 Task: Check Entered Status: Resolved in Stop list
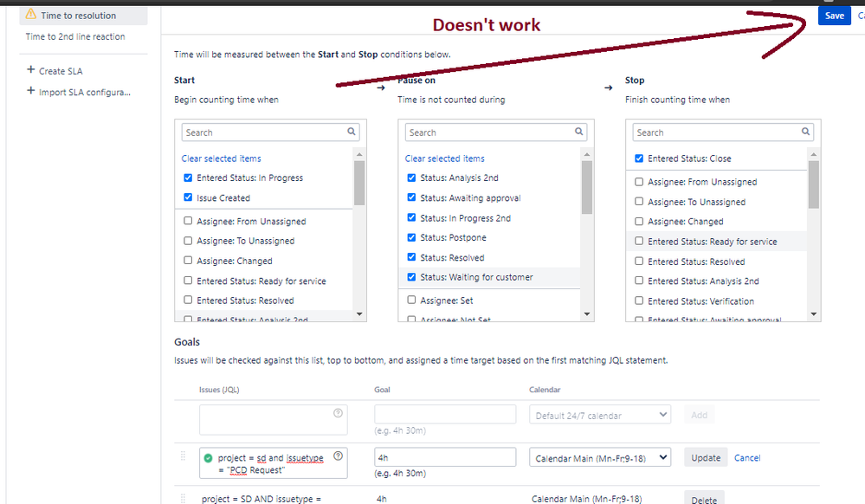pyautogui.click(x=639, y=262)
